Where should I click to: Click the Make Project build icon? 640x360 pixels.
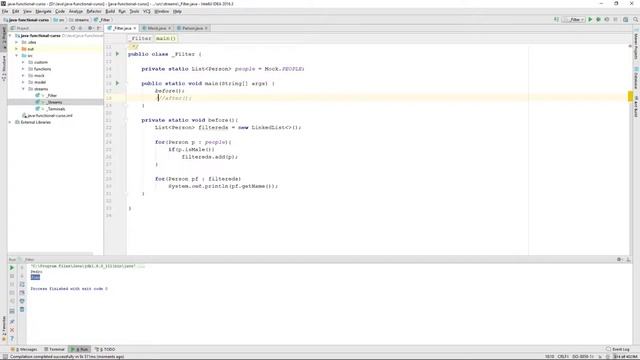(x=556, y=20)
